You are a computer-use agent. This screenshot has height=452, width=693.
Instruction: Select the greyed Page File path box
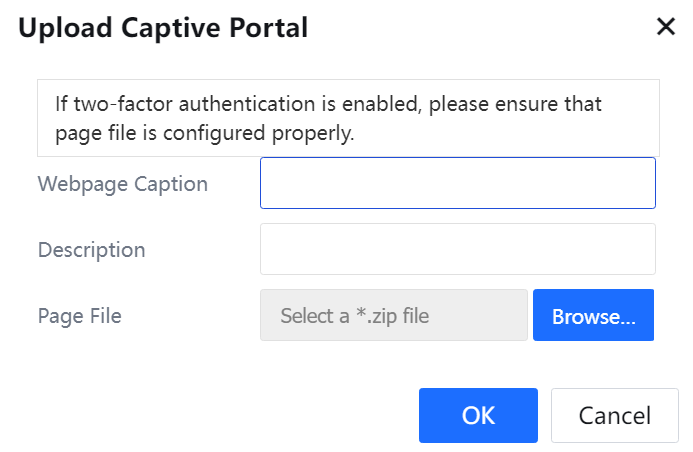tap(393, 316)
